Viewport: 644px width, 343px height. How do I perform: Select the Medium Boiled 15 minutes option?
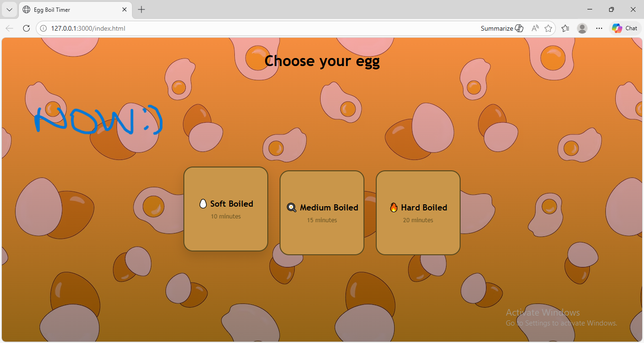pos(322,212)
